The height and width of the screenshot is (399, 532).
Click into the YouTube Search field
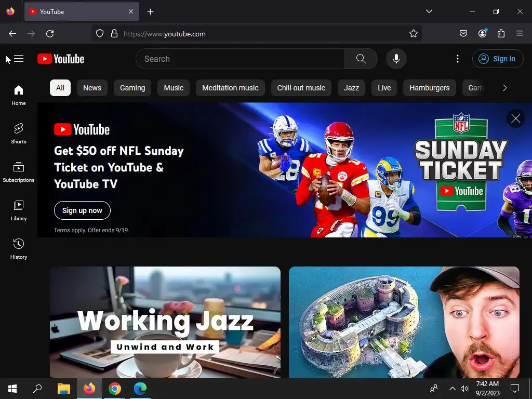[x=240, y=59]
